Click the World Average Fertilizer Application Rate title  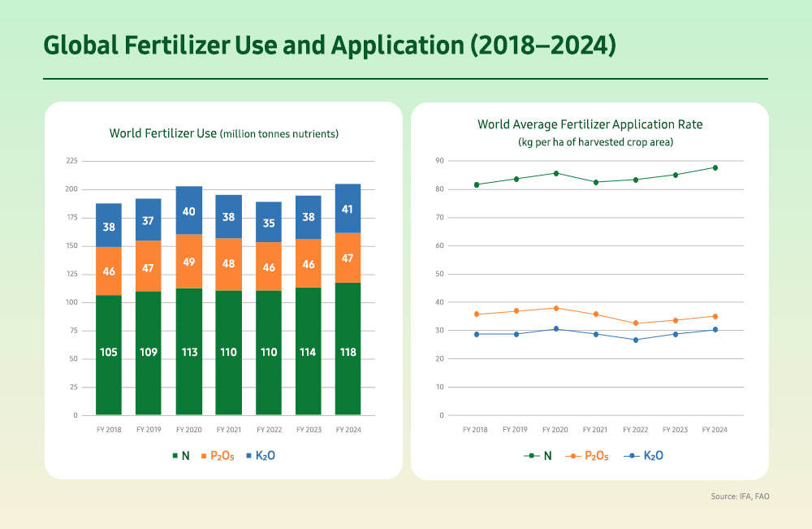(x=590, y=125)
